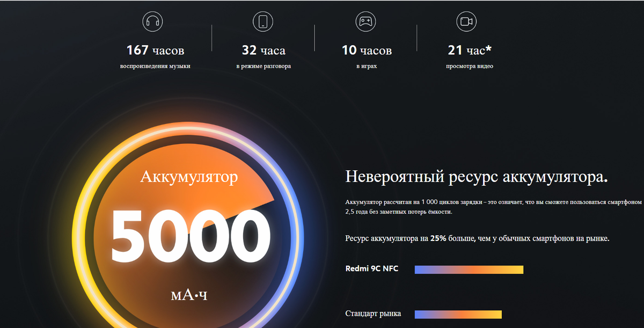Click the 'Стандарт рынка' label

(373, 314)
